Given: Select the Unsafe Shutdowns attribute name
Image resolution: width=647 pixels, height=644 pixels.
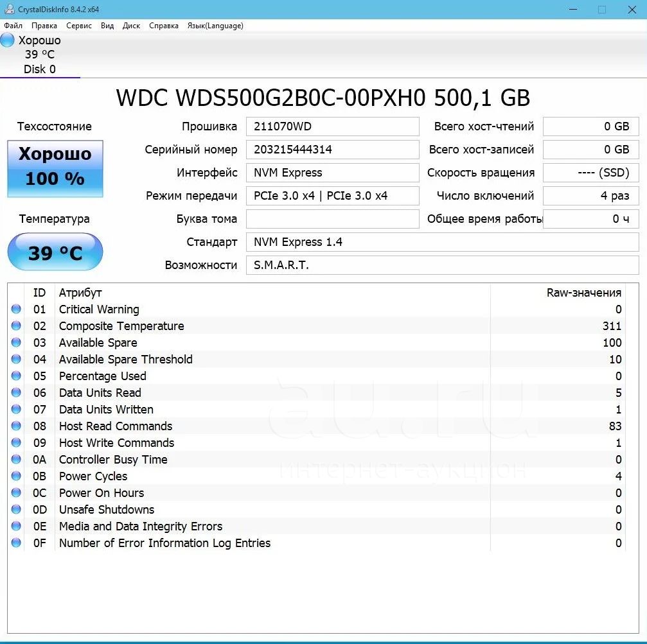Looking at the screenshot, I should pos(107,510).
